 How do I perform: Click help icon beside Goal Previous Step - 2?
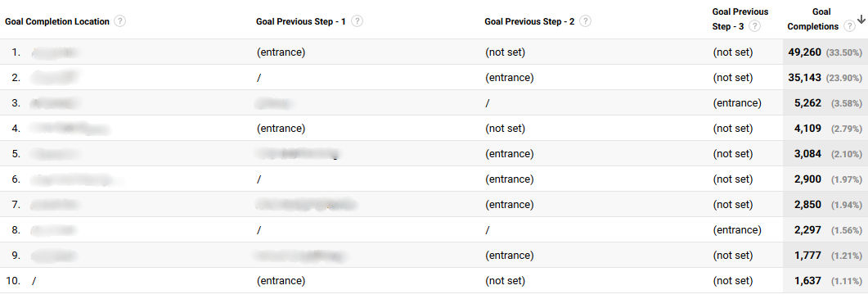[x=586, y=21]
